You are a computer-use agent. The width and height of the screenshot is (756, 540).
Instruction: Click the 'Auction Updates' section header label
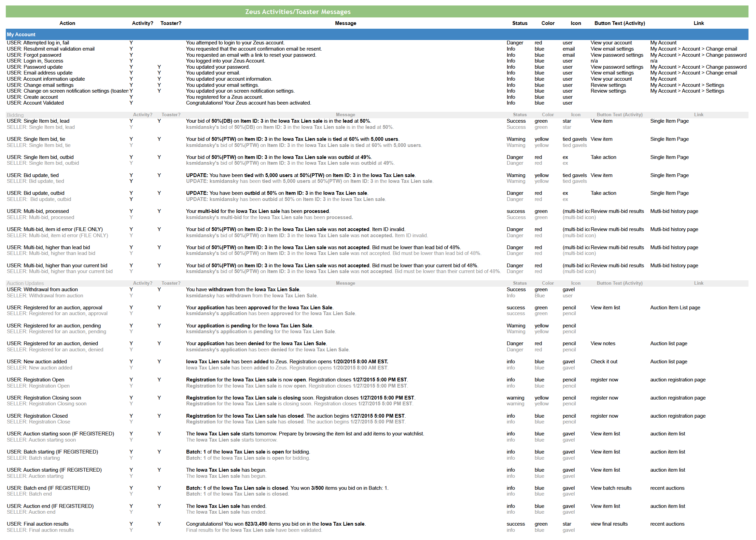(25, 283)
